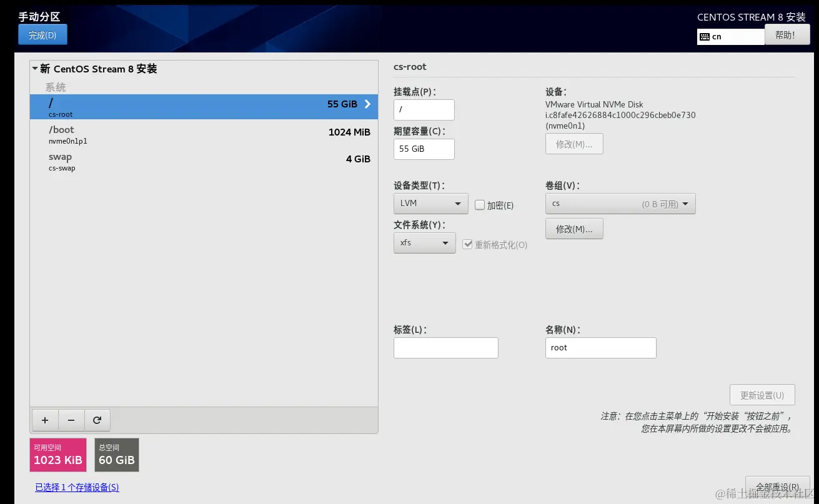Open the 帮助! panel
The height and width of the screenshot is (504, 819).
tap(787, 34)
